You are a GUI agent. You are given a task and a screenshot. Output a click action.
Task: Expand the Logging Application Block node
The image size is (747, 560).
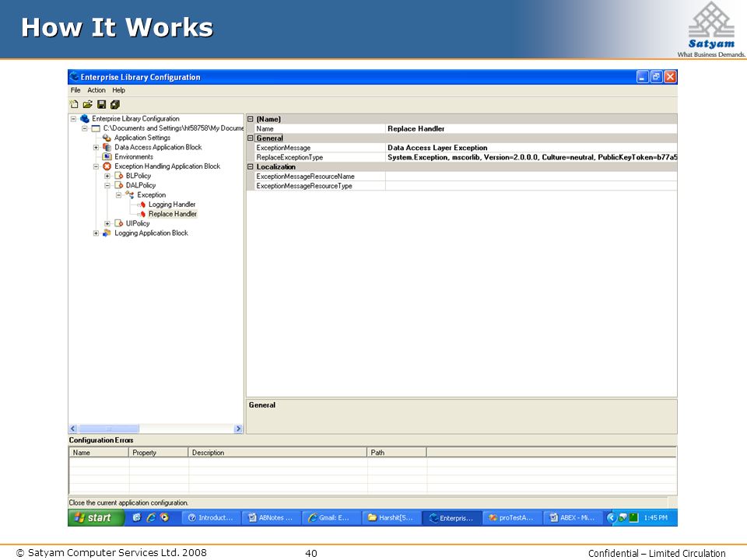coord(96,233)
